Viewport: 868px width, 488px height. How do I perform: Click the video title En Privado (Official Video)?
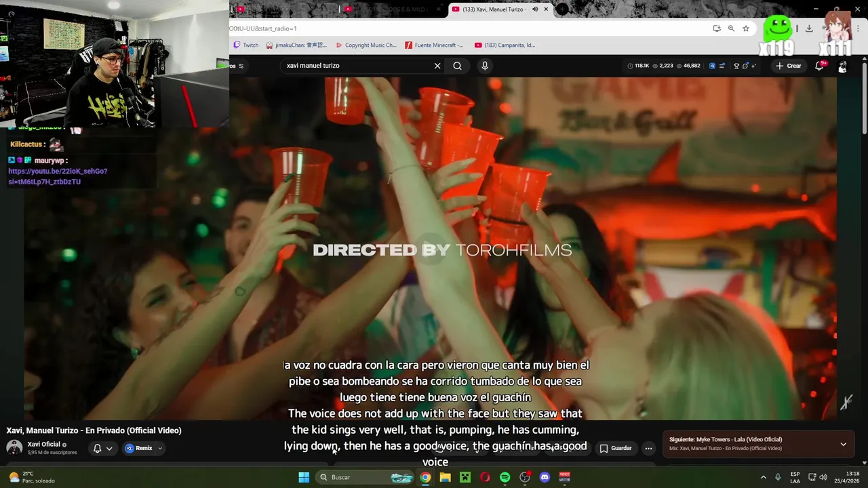[94, 430]
